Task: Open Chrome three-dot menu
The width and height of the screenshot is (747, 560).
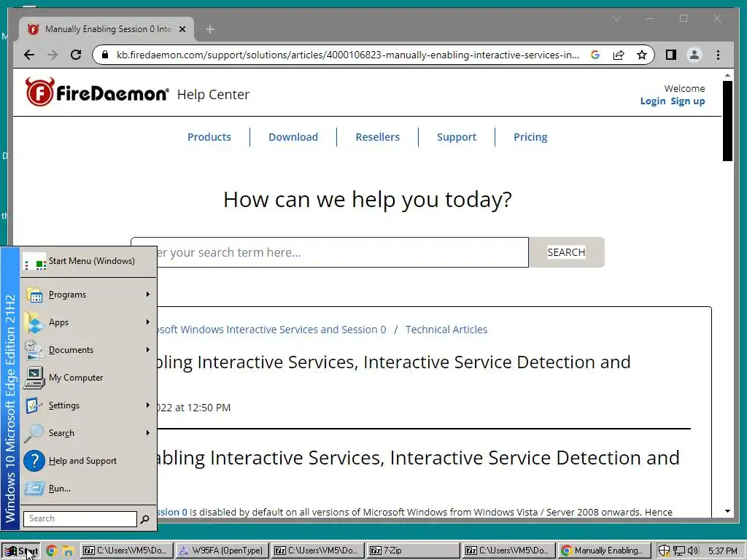Action: (x=718, y=55)
